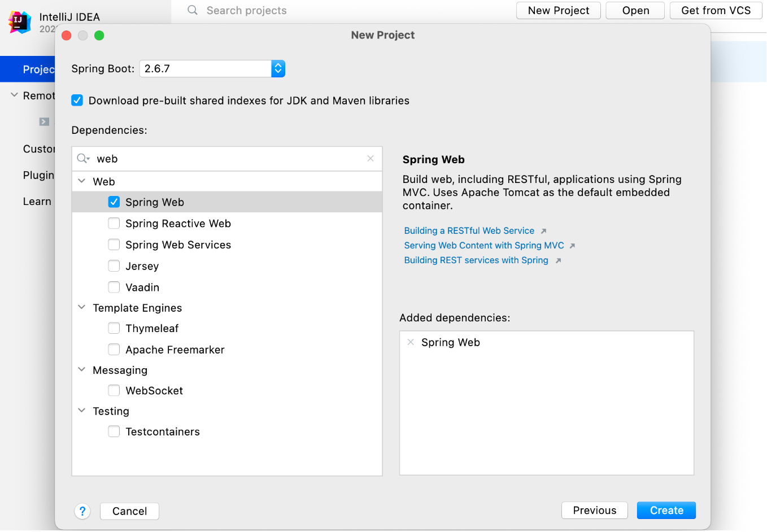
Task: Check the Testcontainers dependency
Action: click(x=114, y=431)
